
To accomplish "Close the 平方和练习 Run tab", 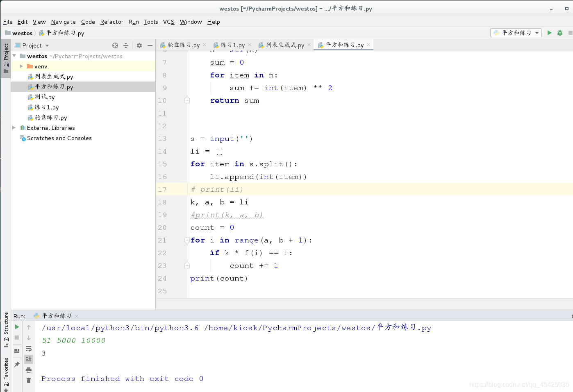I will click(x=77, y=316).
